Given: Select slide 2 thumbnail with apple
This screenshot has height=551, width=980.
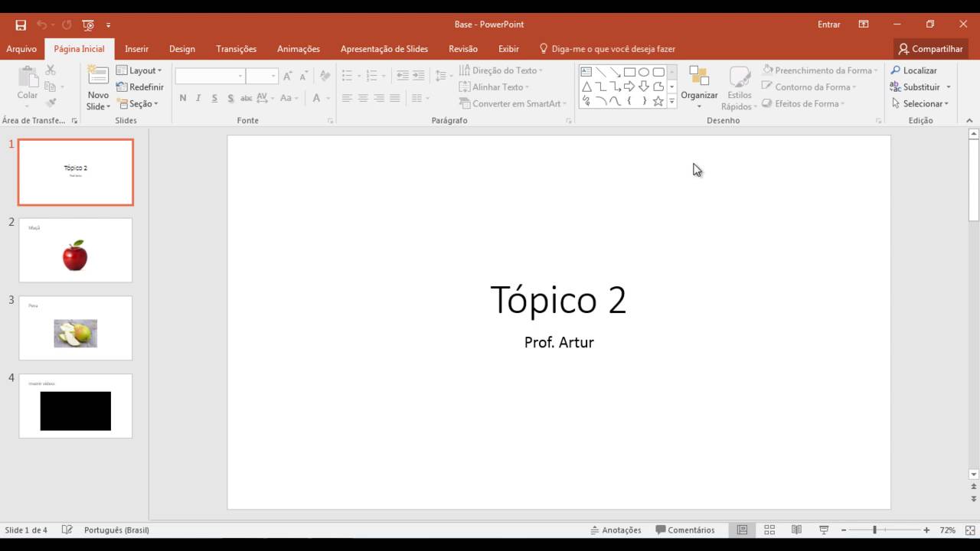Looking at the screenshot, I should tap(75, 250).
